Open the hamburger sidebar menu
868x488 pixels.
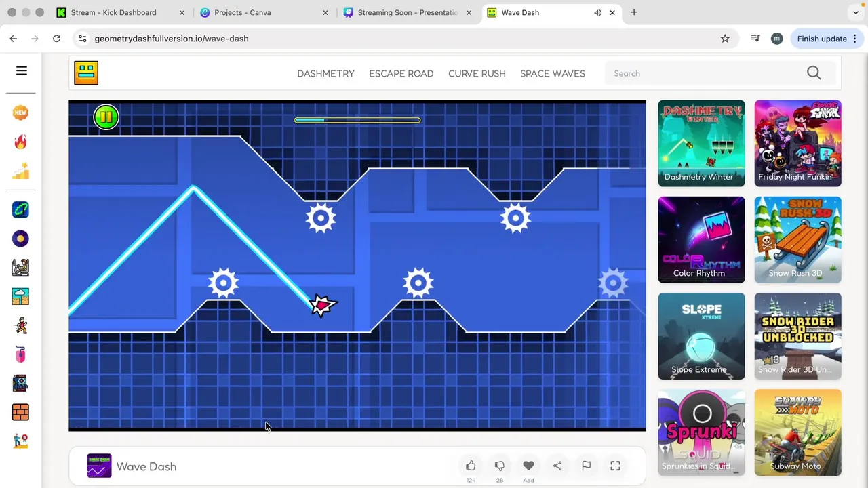pos(22,70)
